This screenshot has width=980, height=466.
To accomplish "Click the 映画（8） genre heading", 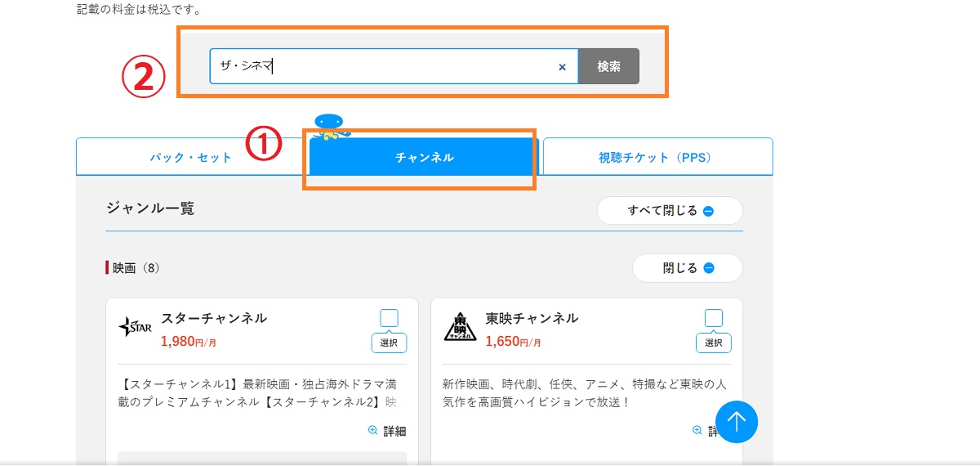I will pyautogui.click(x=136, y=268).
